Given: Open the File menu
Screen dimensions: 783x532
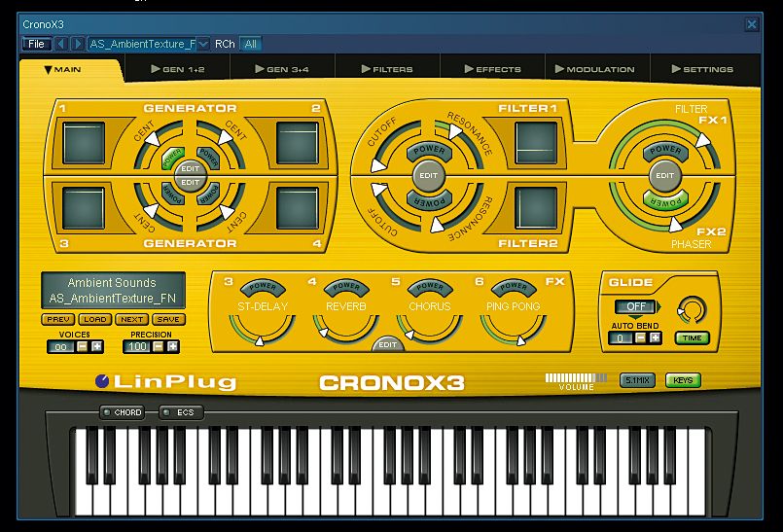Looking at the screenshot, I should [36, 44].
